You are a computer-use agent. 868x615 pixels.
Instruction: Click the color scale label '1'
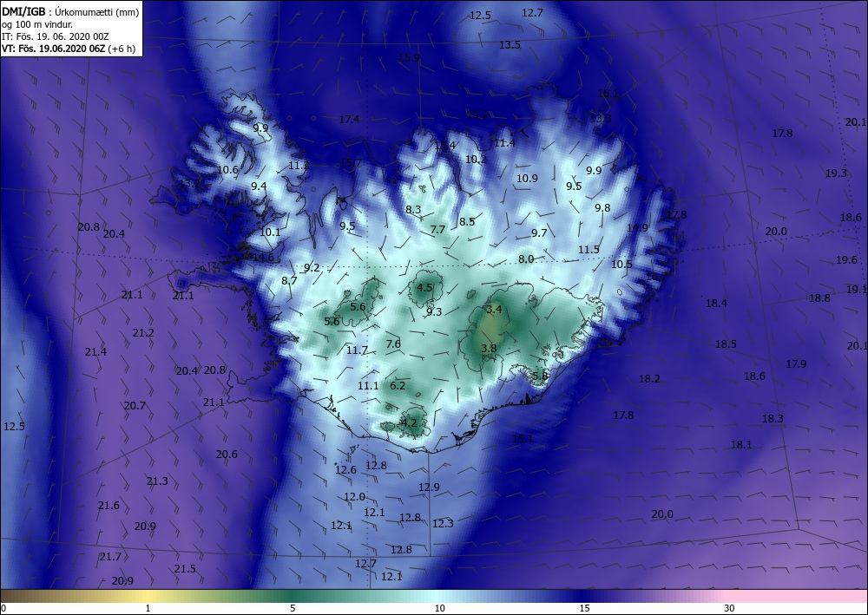point(148,608)
